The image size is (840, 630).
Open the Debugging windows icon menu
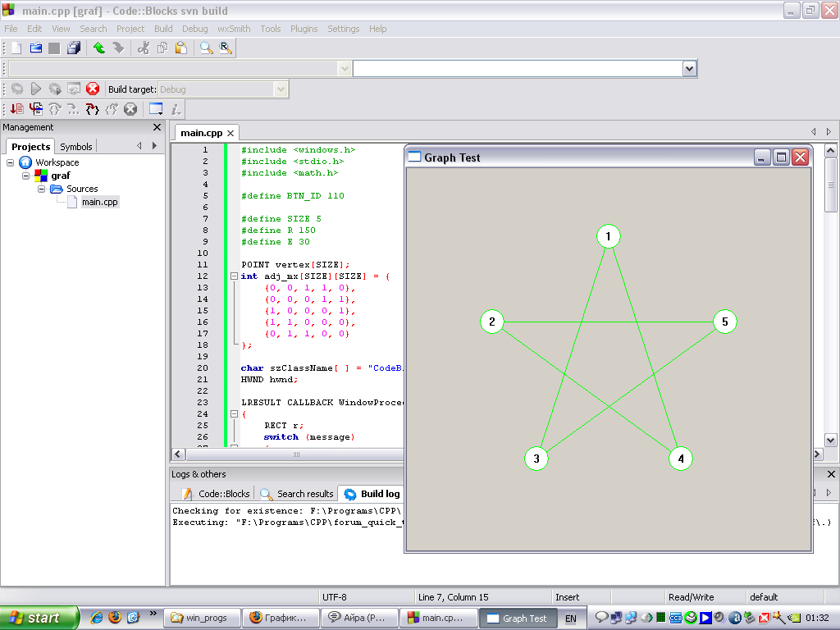[x=156, y=109]
